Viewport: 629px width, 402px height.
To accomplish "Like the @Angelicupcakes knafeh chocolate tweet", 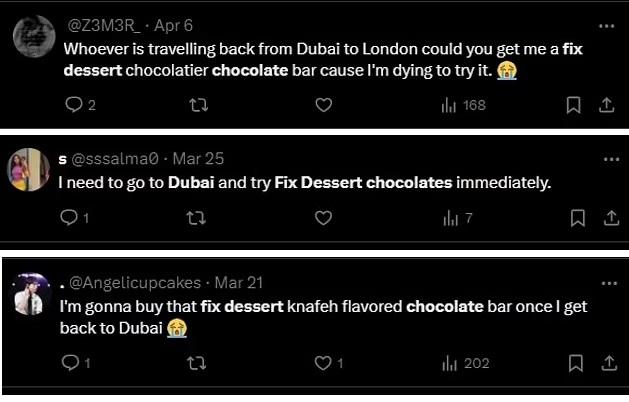I will (x=323, y=363).
